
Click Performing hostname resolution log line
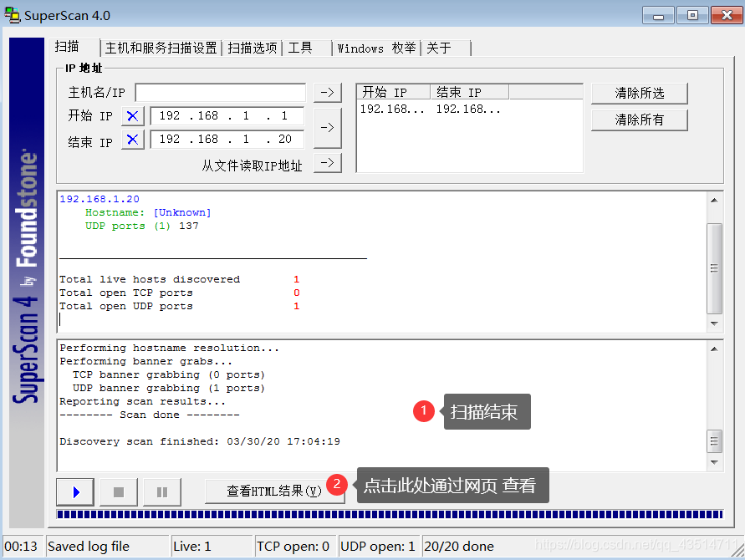(x=169, y=348)
